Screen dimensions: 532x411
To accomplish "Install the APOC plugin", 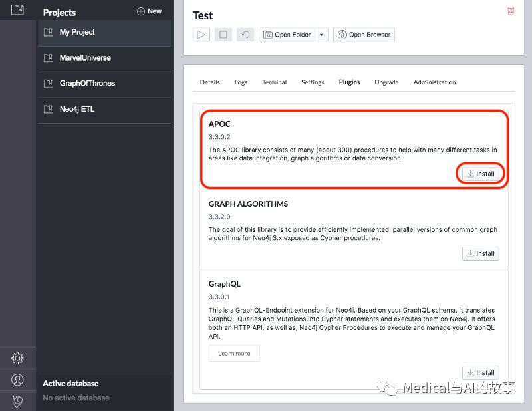I will tap(480, 174).
